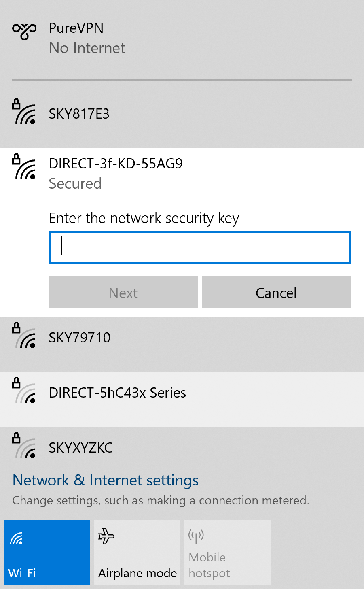Viewport: 364px width, 589px height.
Task: Expand the SKYXYZKC network entry
Action: 182,448
